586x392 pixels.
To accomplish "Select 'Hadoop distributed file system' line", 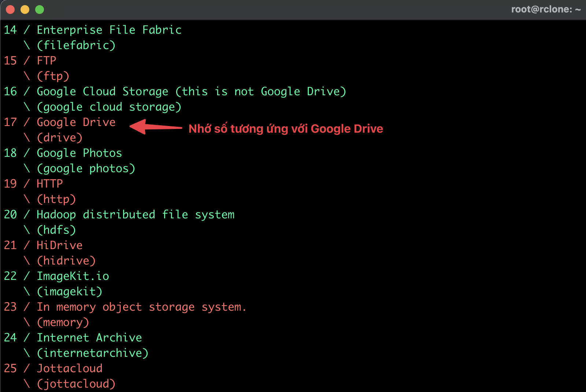I will click(119, 215).
